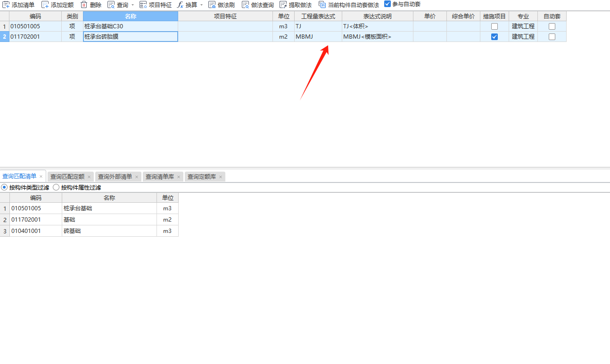Screen dimensions: 610x364
Task: Close the 查询匹配清单 tab
Action: [41, 177]
